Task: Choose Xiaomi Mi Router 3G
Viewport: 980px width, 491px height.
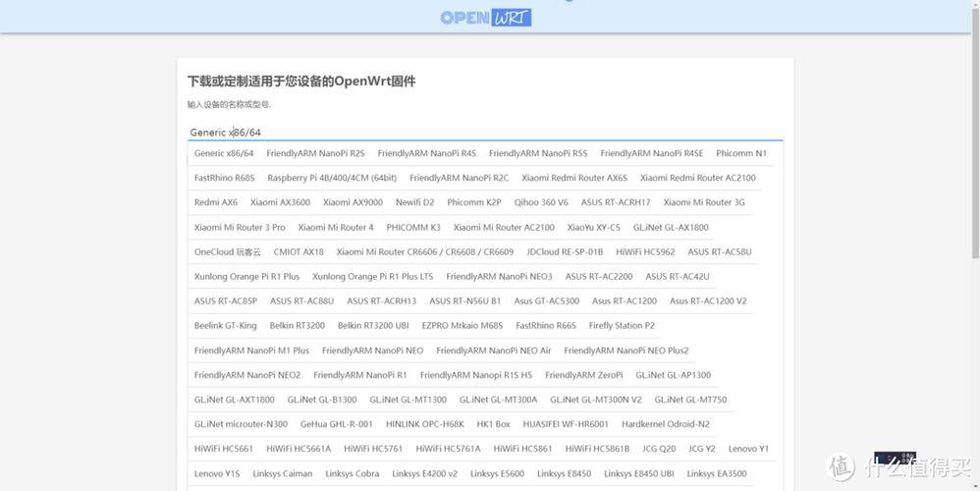Action: point(704,202)
